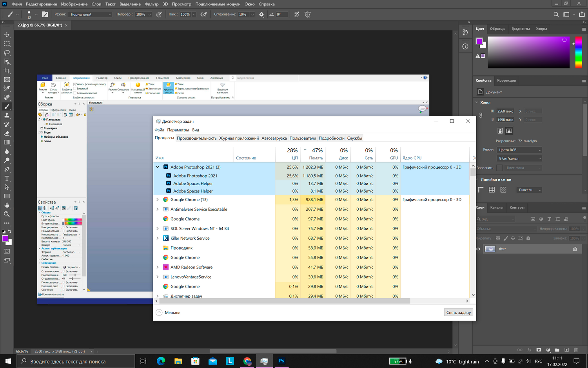Viewport: 588px width, 368px height.
Task: Activate the Eraser tool
Action: tap(7, 133)
